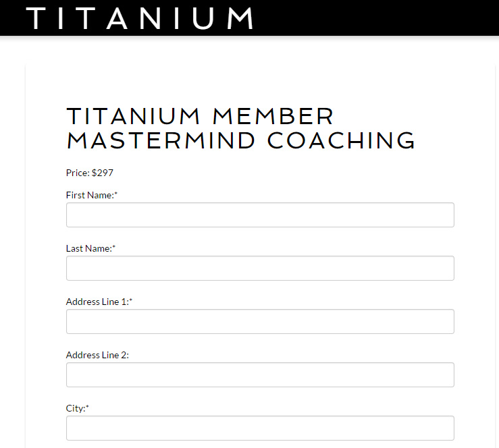
Task: Activate the Address Line 2 text box
Action: point(260,375)
